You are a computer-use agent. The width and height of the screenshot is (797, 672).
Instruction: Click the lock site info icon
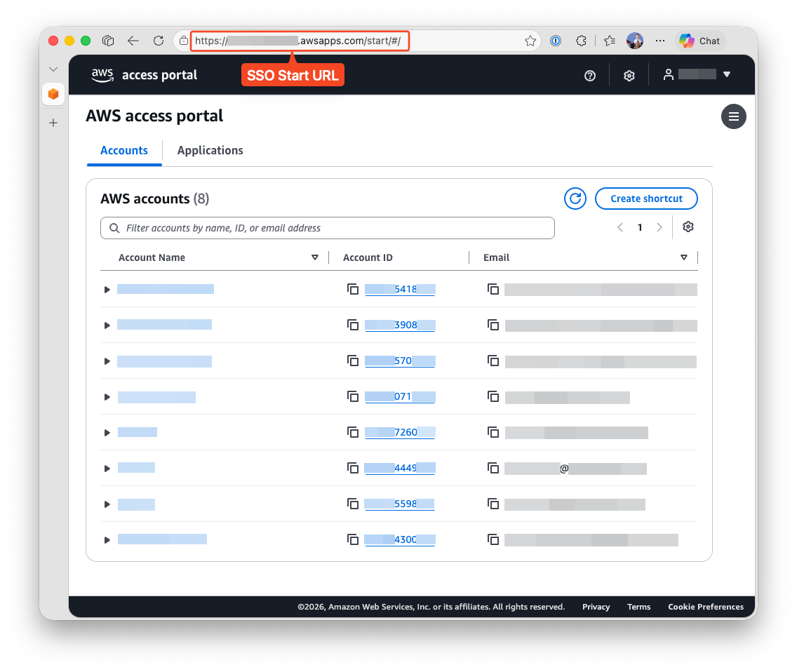tap(184, 41)
